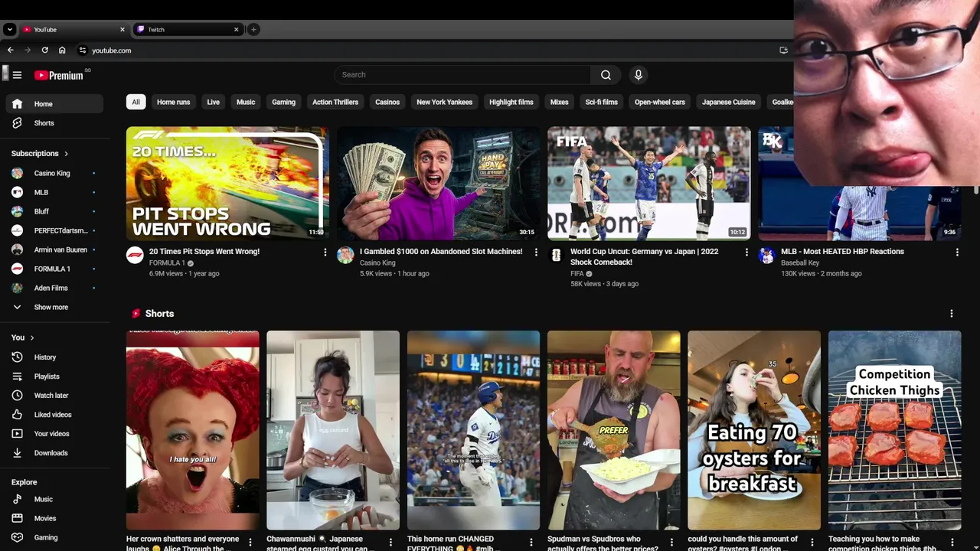
Task: Click the browser back arrow
Action: tap(11, 51)
